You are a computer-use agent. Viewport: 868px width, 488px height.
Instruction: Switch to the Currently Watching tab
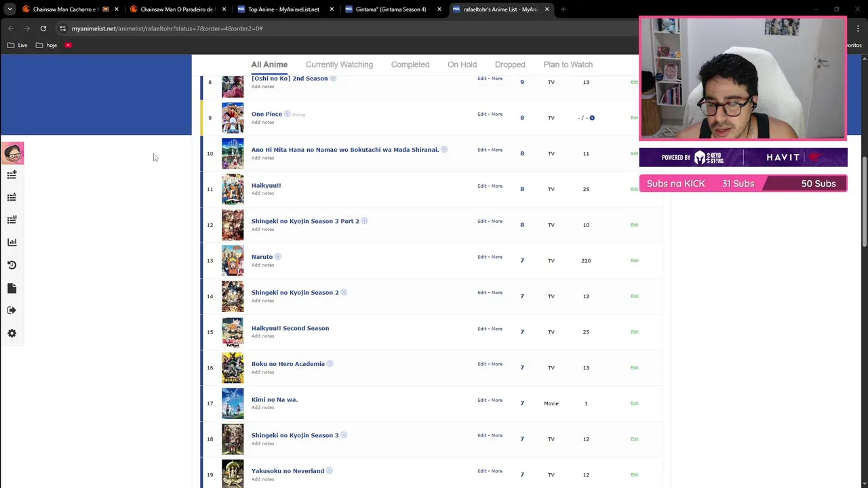(x=339, y=64)
